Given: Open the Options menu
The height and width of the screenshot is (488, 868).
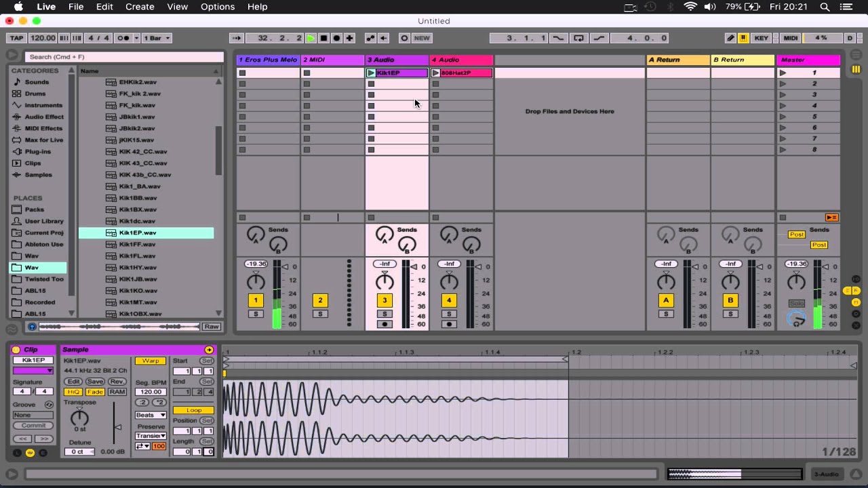Looking at the screenshot, I should coord(218,7).
